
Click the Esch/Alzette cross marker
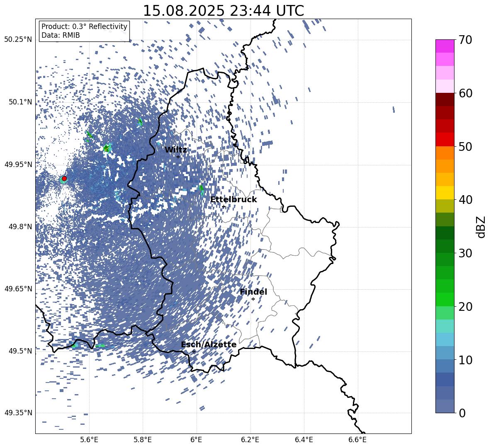coord(194,351)
